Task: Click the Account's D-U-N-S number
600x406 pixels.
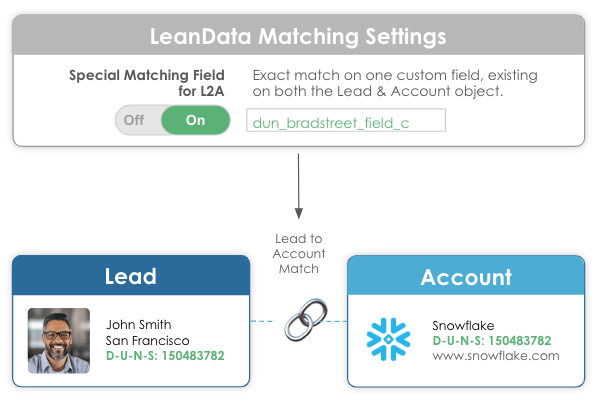Action: [x=491, y=340]
